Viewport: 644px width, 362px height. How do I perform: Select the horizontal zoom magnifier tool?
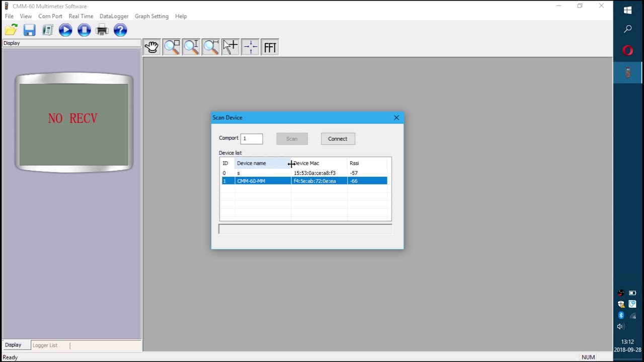[211, 47]
